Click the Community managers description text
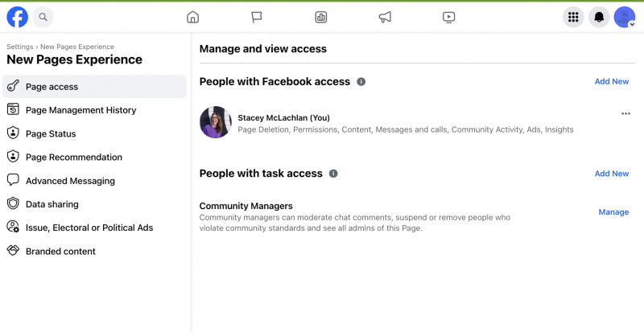The image size is (644, 332). (355, 223)
